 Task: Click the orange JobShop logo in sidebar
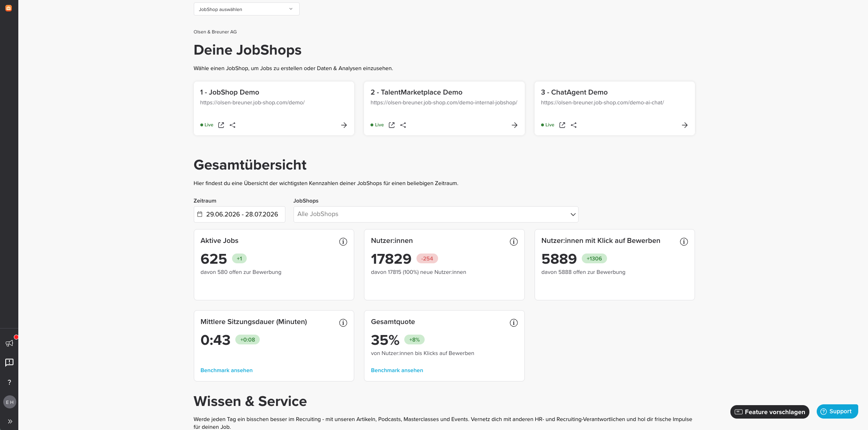(x=9, y=8)
